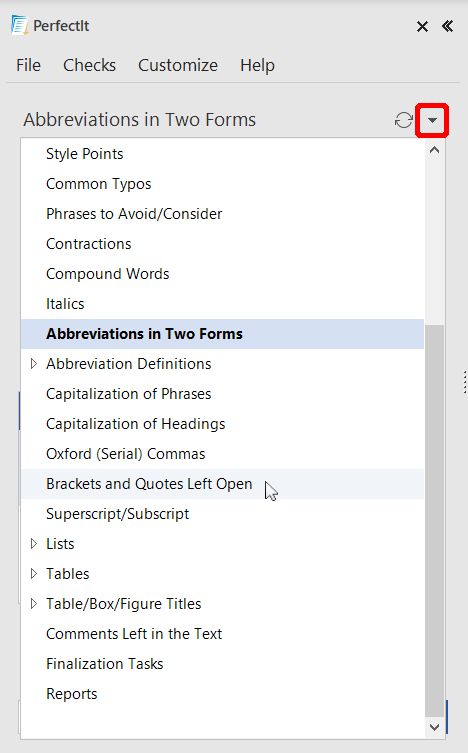Select Common Typos in the list
The width and height of the screenshot is (468, 753).
click(x=222, y=184)
